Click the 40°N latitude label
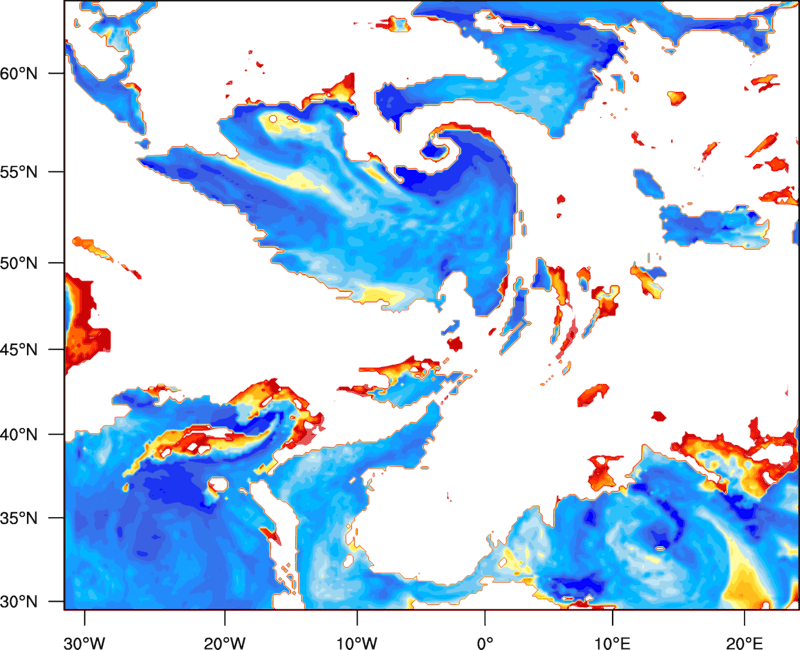The height and width of the screenshot is (650, 800). coord(19,435)
